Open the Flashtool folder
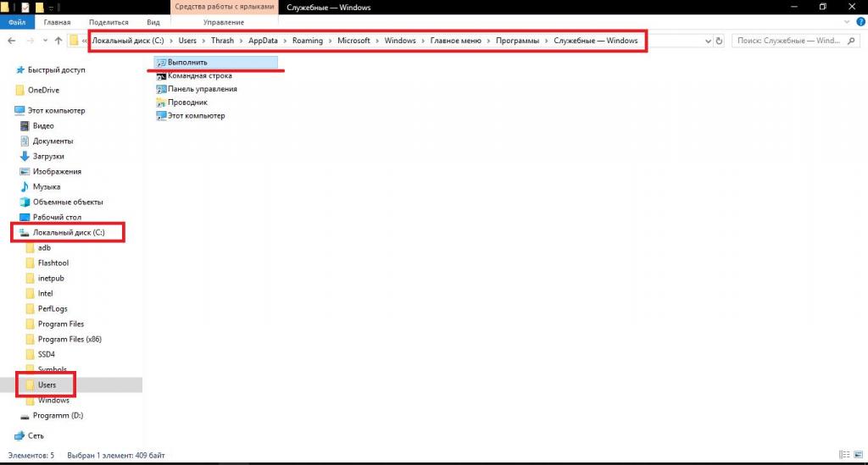868x465 pixels. (47, 263)
